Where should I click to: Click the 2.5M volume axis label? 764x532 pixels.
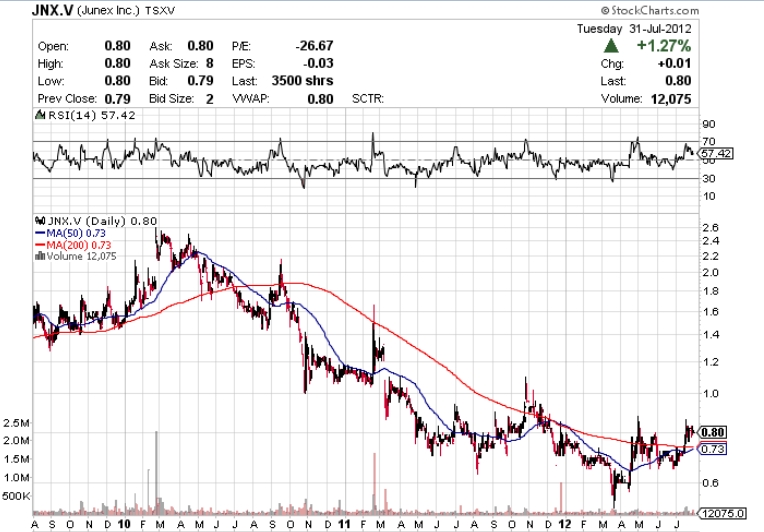(x=17, y=423)
